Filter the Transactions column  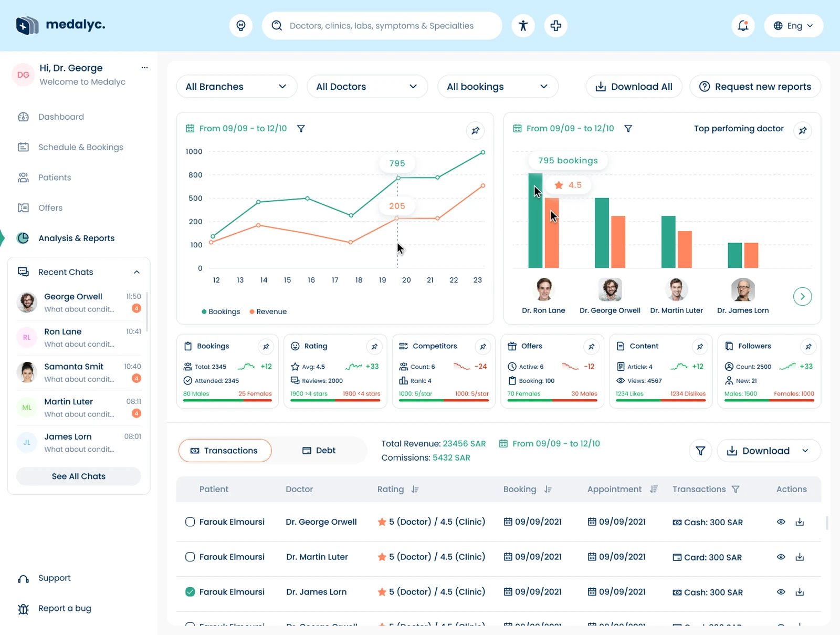click(736, 490)
